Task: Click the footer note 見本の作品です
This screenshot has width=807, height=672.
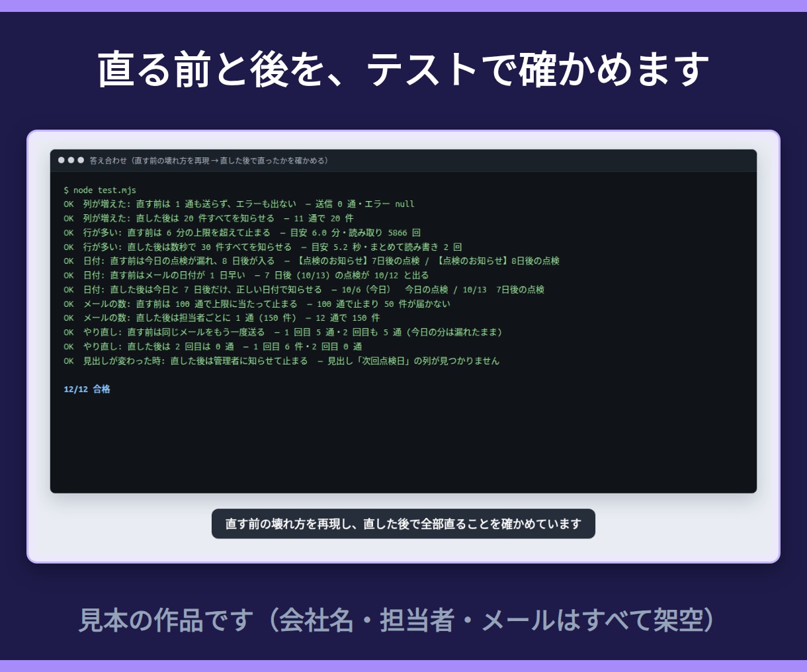Action: [x=397, y=620]
